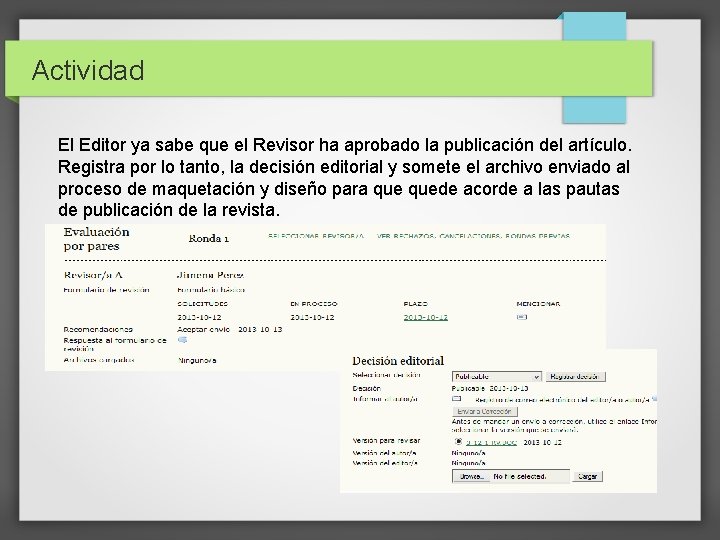Click the Enviar a Corrección button
Viewport: 720px width, 540px height.
(485, 411)
